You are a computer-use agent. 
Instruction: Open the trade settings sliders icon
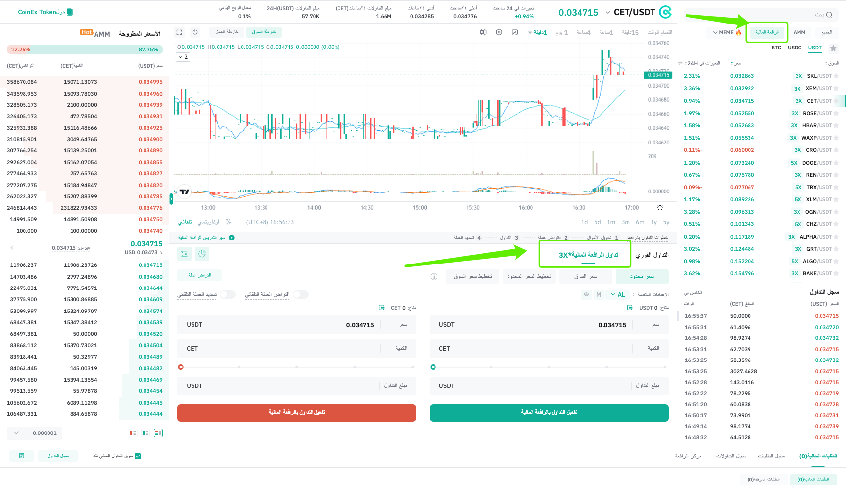coord(184,254)
